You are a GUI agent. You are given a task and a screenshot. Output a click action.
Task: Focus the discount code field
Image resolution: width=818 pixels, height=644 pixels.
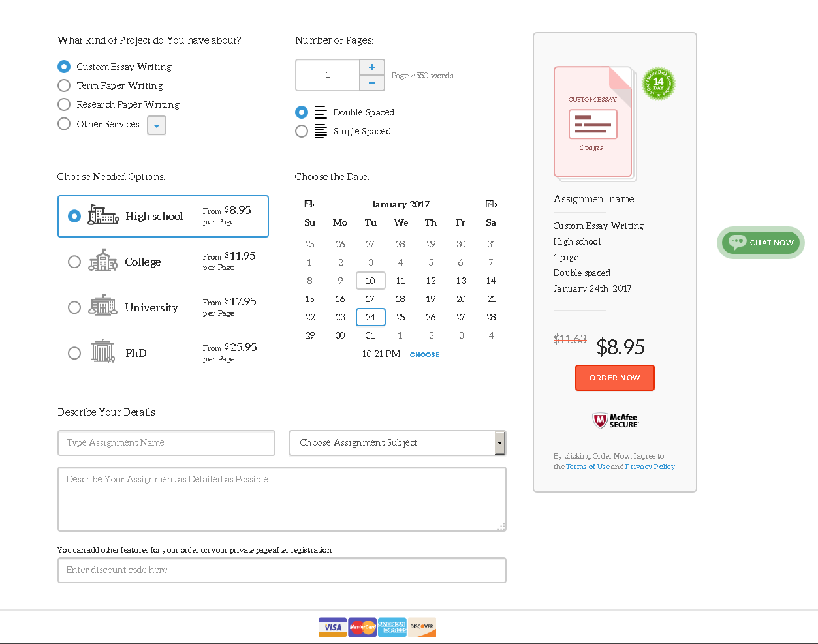coord(282,570)
